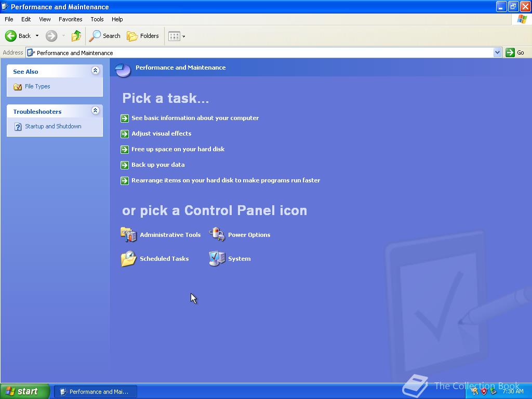Click the Windows flag logo throbber
Image resolution: width=532 pixels, height=399 pixels.
522,19
